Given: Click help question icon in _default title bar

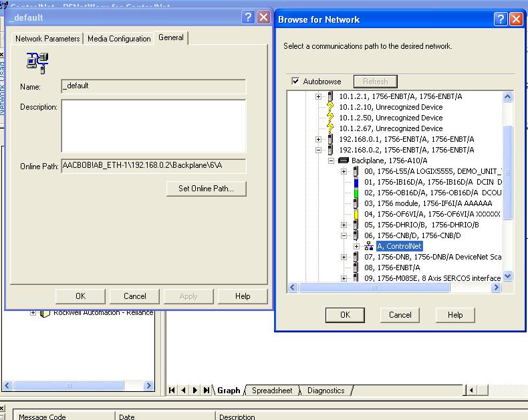Looking at the screenshot, I should point(248,17).
